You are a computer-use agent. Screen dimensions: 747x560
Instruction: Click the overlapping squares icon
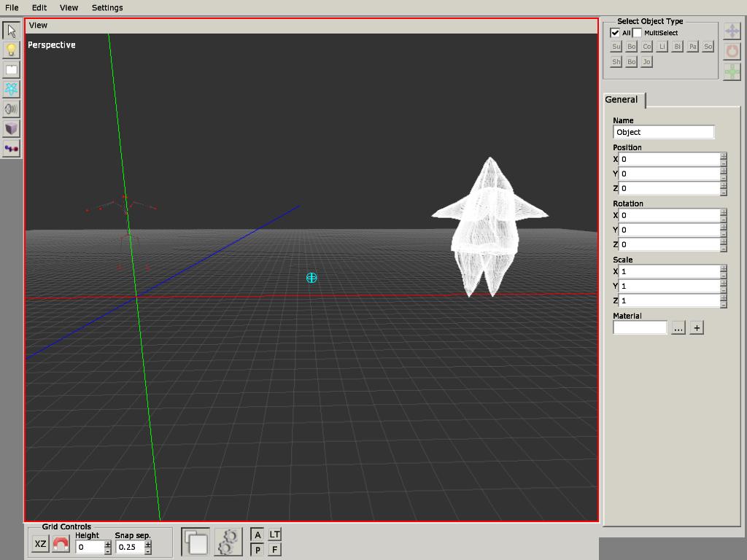pos(196,542)
